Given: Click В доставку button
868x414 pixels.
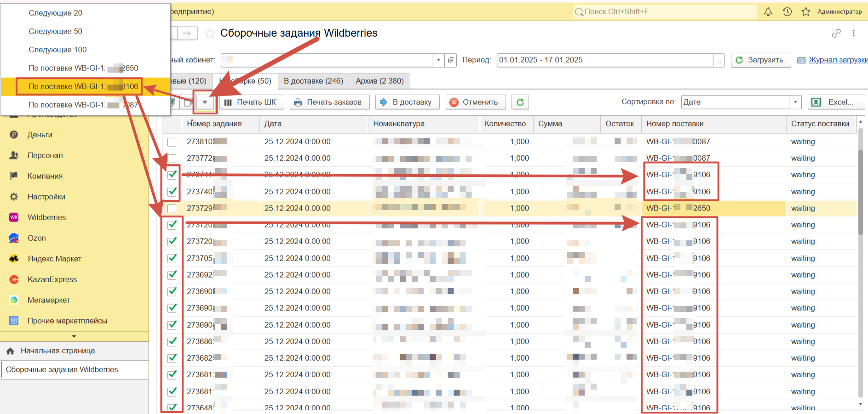Looking at the screenshot, I should [407, 102].
